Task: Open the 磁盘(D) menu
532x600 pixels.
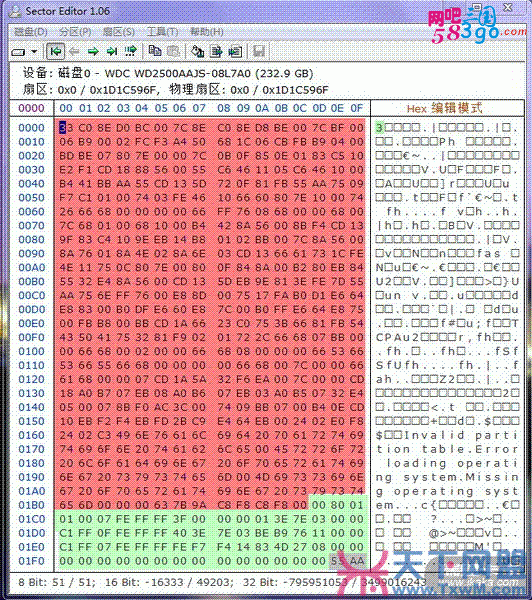Action: point(31,32)
